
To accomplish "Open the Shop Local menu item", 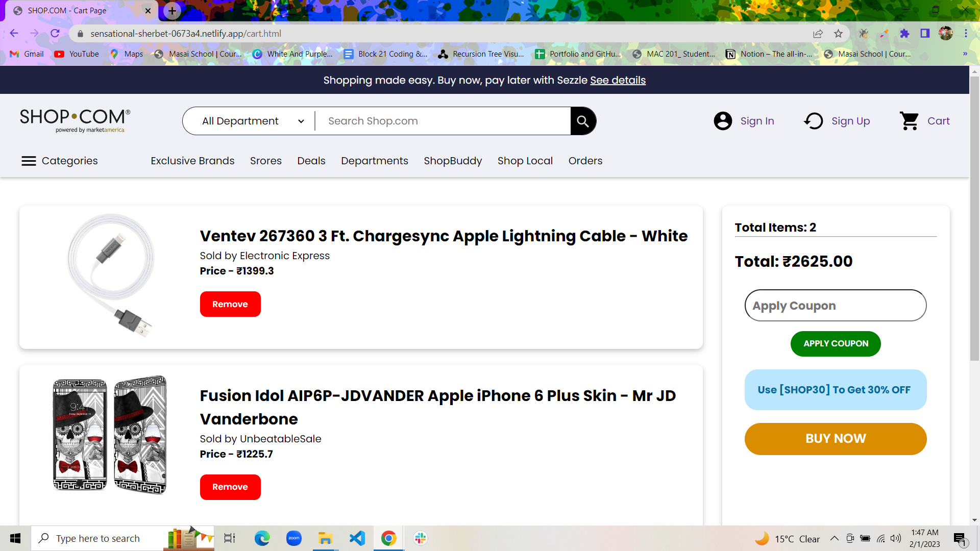I will (525, 161).
